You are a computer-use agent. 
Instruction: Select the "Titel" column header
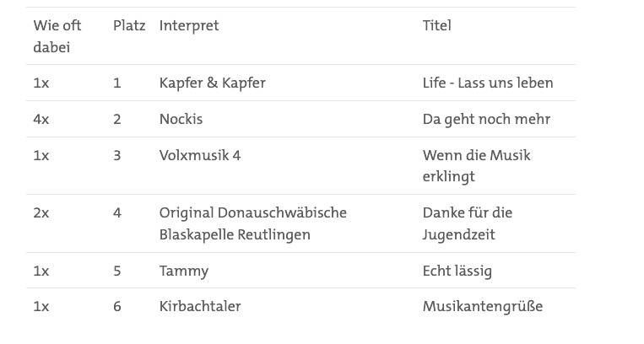click(x=436, y=25)
